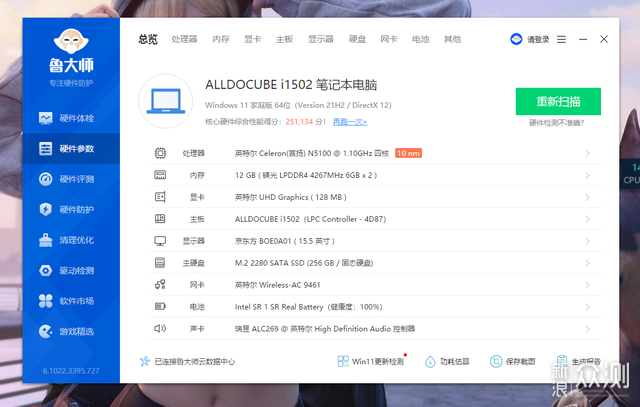Click the Windows 11 家庭版 version text

(x=298, y=105)
